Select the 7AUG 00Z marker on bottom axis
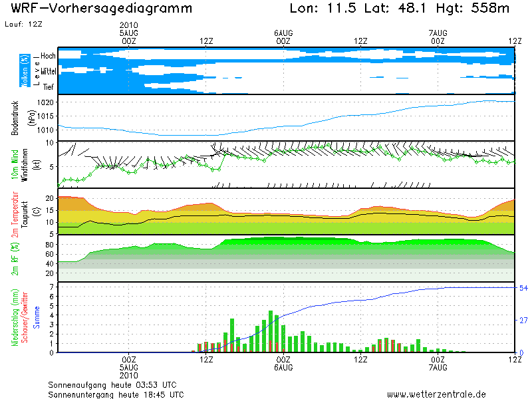532x399 pixels. click(x=438, y=359)
